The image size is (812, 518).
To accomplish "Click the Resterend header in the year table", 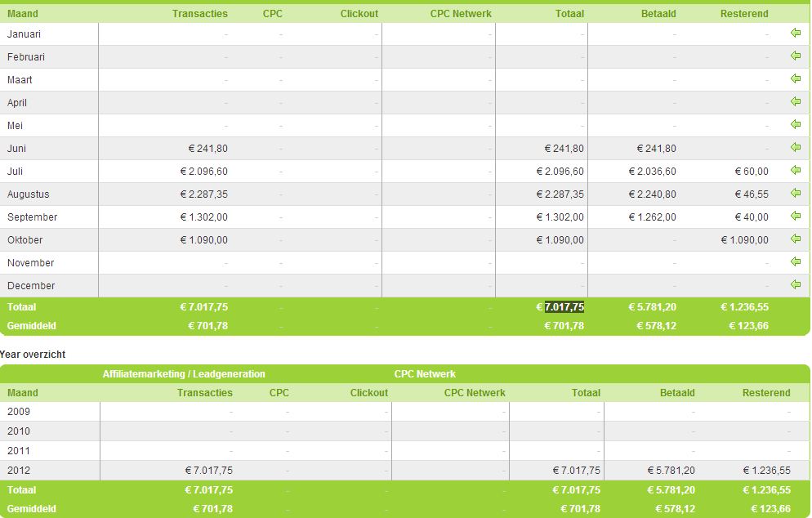I will point(766,393).
